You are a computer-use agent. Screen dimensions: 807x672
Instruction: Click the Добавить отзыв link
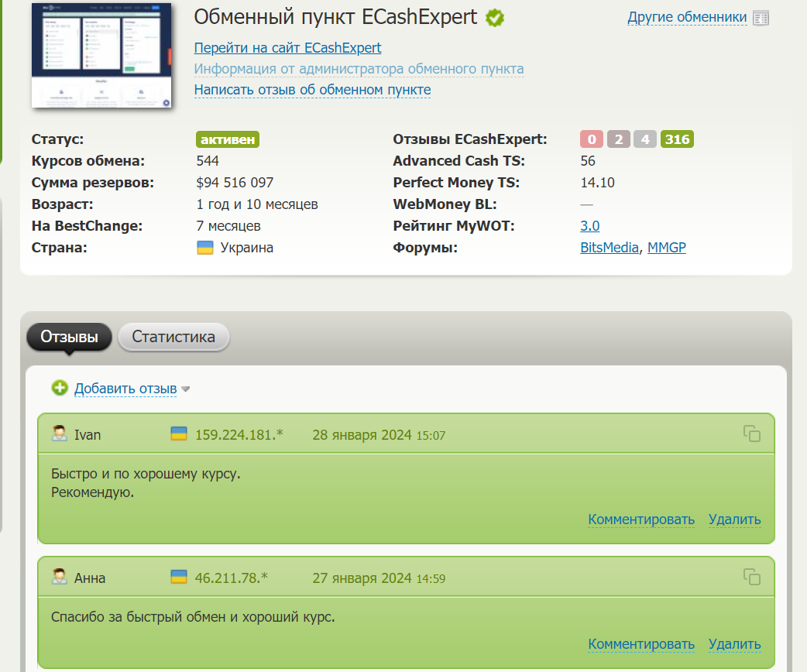[125, 389]
